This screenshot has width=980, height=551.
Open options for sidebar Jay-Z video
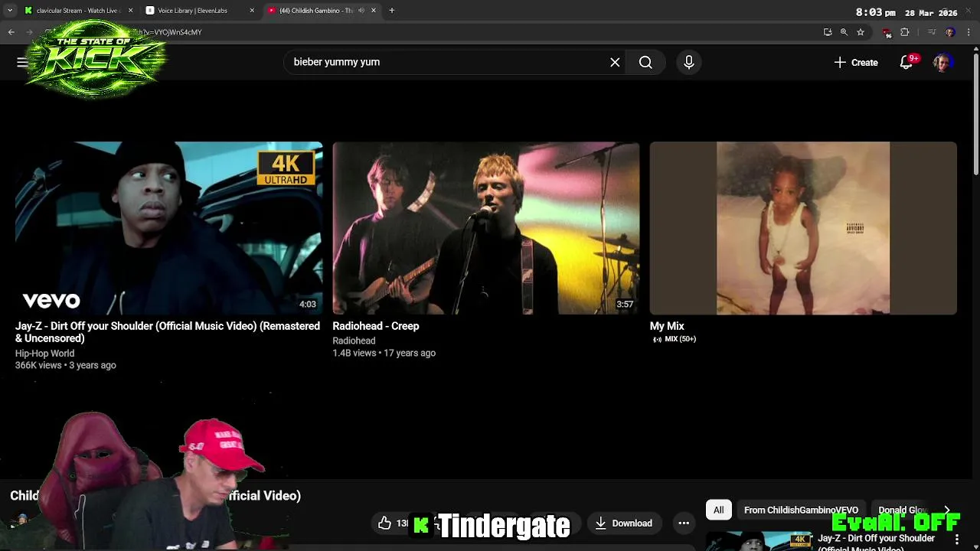click(x=956, y=540)
